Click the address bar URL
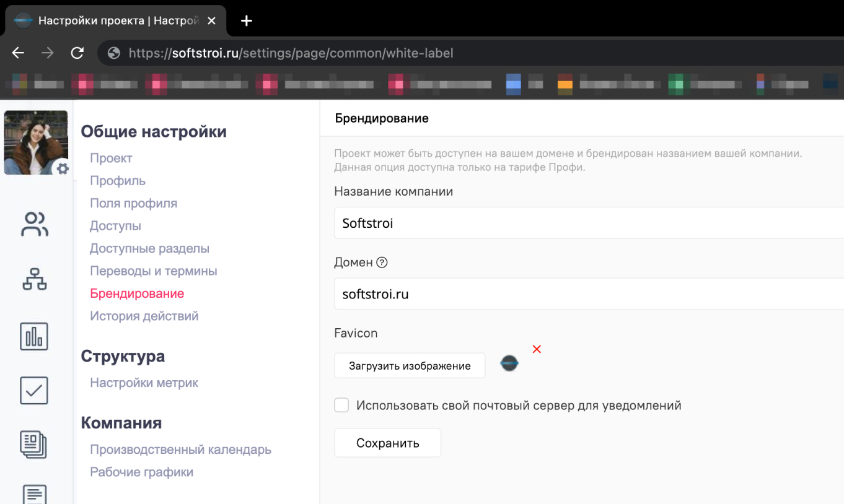 (291, 53)
